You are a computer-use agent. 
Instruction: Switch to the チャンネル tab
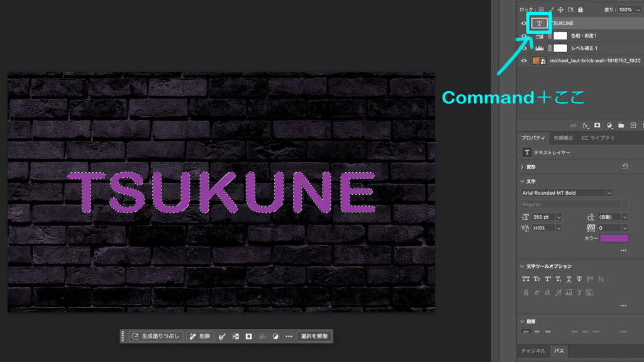click(x=533, y=351)
